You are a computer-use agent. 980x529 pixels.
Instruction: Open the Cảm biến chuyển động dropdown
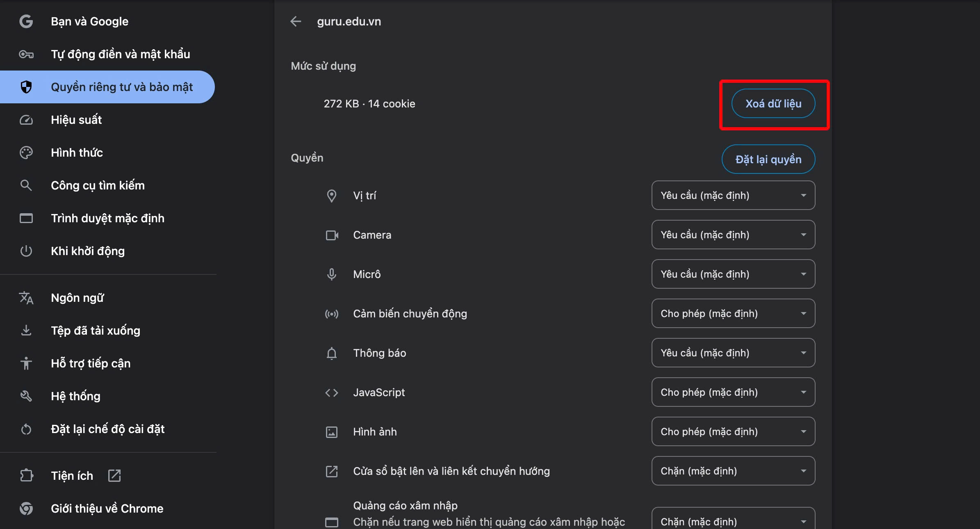733,313
